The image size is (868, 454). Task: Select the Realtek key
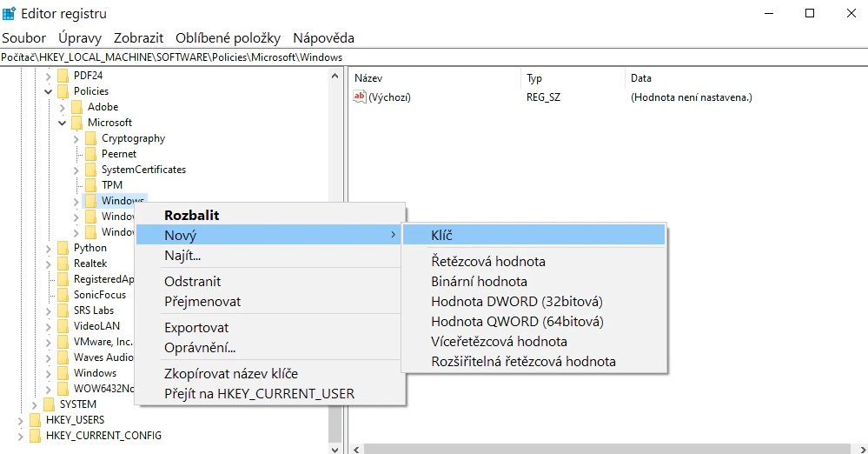coord(90,264)
